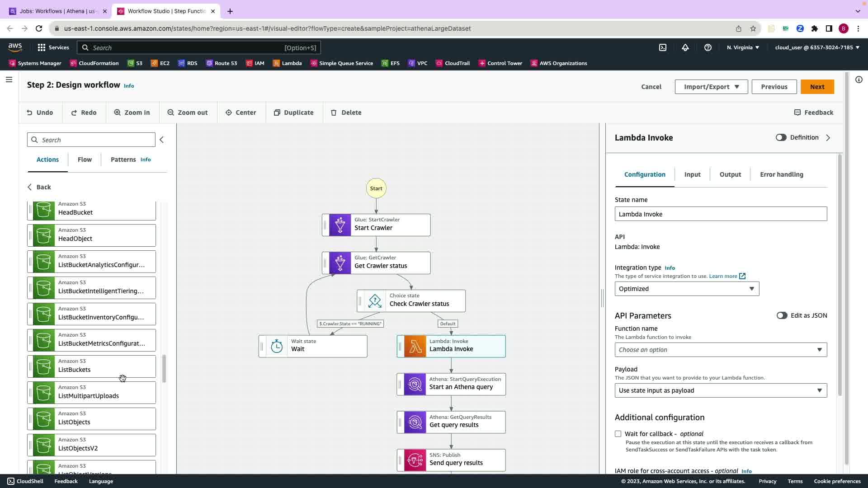Screen dimensions: 868x488
Task: Enable Edit as JSON toggle
Action: tap(782, 315)
